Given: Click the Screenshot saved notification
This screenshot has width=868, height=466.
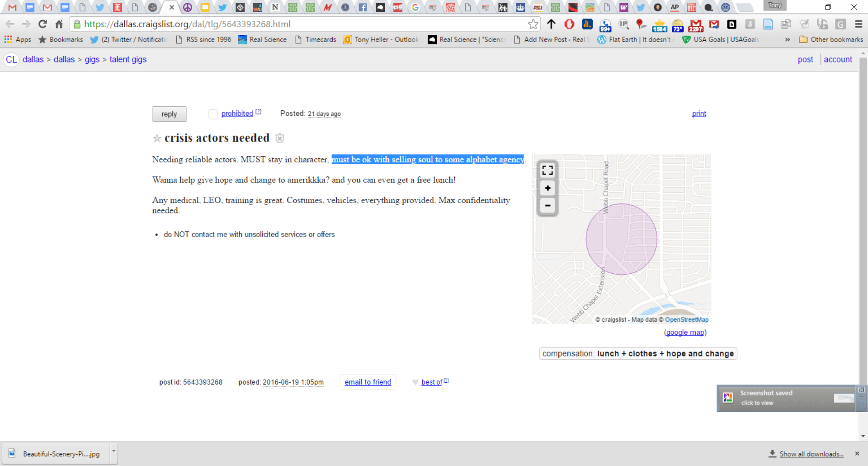Looking at the screenshot, I should point(787,398).
